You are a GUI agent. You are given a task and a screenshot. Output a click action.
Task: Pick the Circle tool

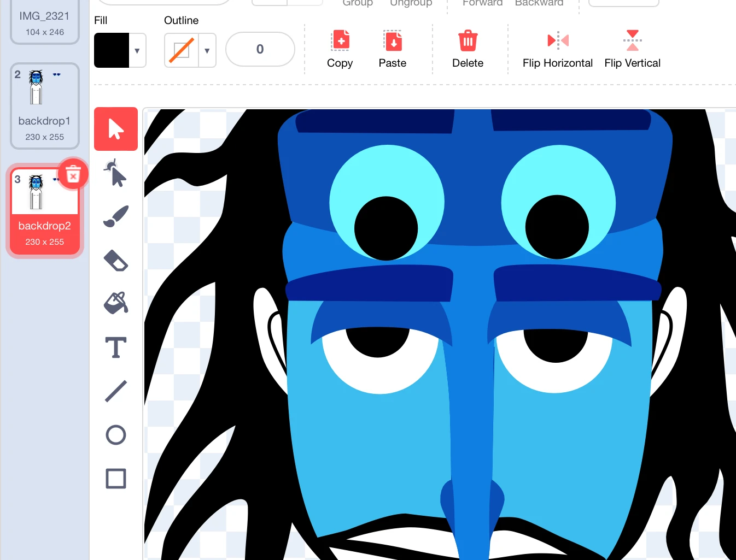(116, 435)
